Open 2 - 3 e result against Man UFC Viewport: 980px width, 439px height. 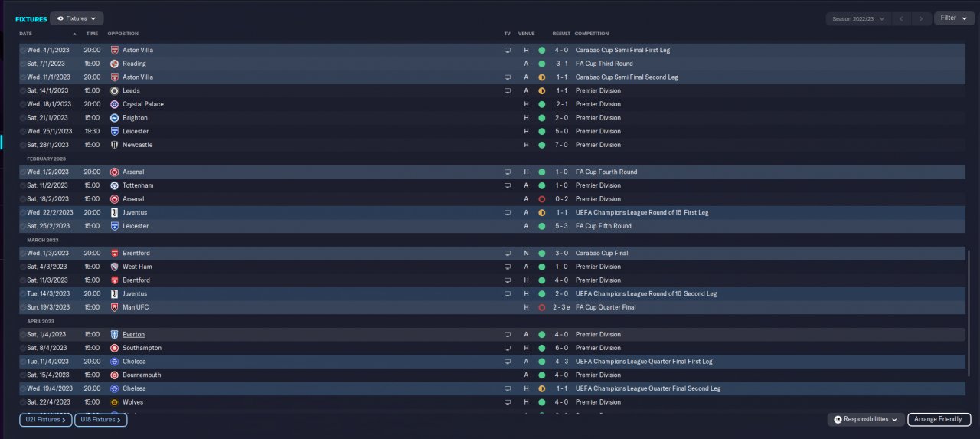point(563,307)
